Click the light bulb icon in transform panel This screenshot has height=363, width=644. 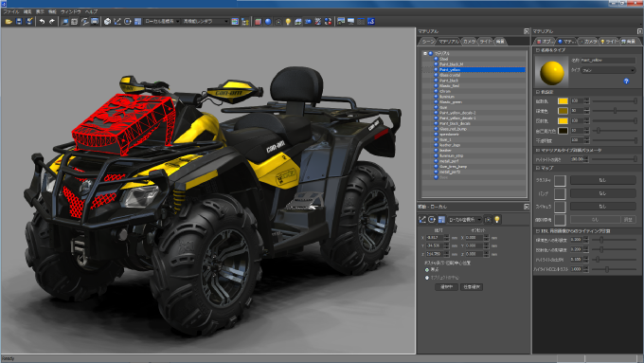pos(497,220)
